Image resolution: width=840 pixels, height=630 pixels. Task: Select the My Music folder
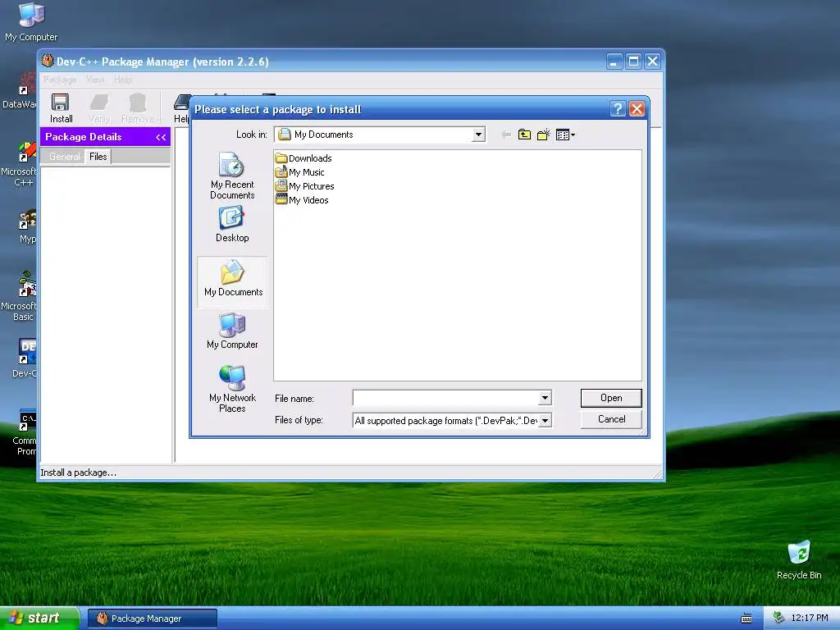[x=299, y=172]
